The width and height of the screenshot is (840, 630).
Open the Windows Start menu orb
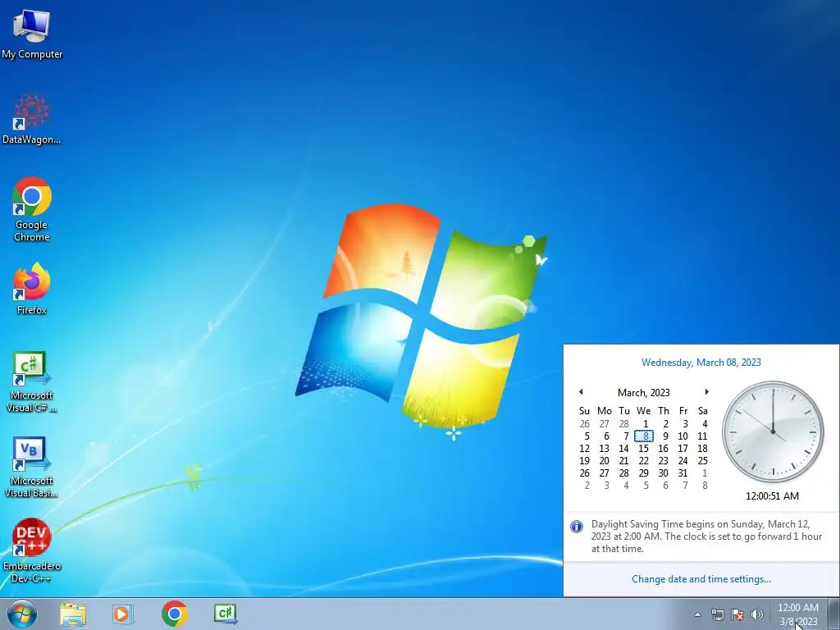tap(22, 614)
